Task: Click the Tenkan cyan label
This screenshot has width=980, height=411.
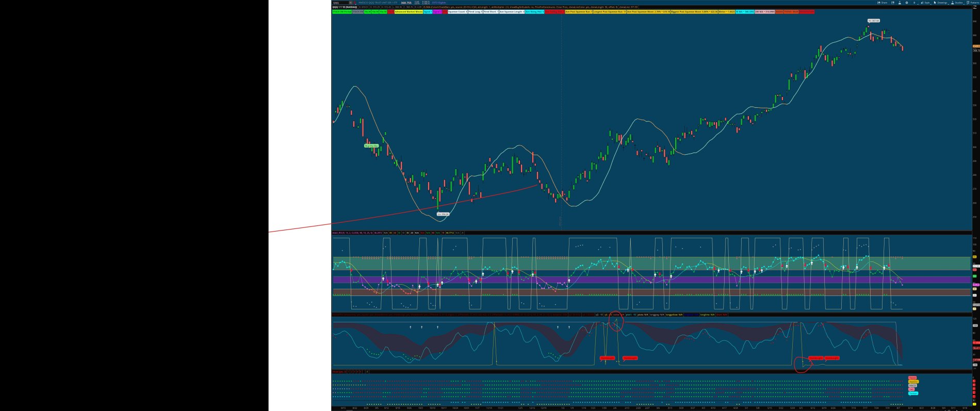Action: tap(913, 393)
